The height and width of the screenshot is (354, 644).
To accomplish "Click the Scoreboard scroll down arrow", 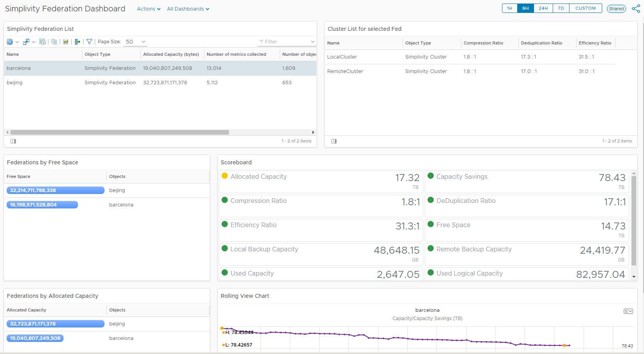I will (x=634, y=277).
